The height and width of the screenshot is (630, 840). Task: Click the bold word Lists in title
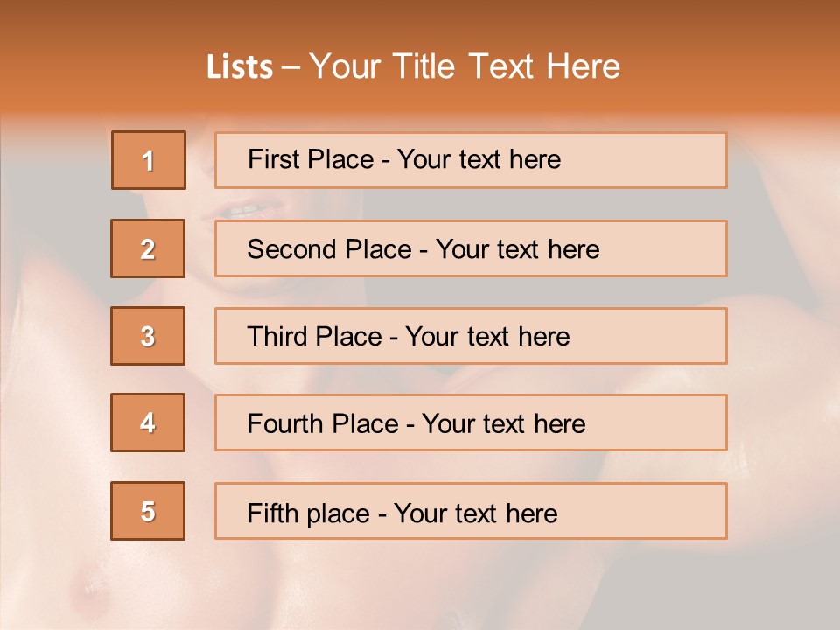click(240, 67)
